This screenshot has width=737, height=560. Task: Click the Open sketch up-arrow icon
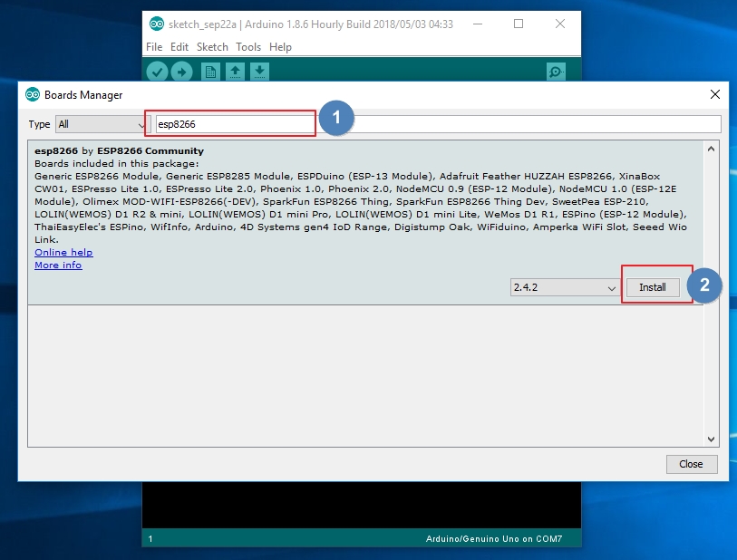click(x=235, y=72)
